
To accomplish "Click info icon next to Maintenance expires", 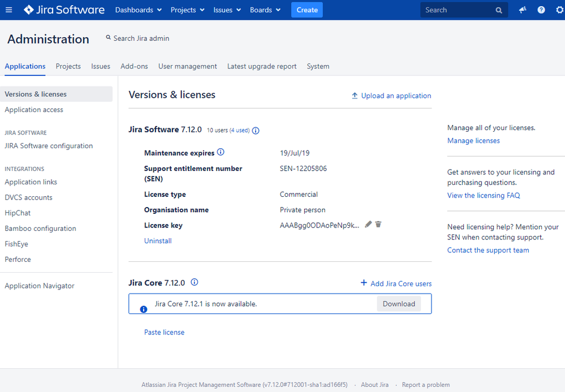I will [221, 152].
